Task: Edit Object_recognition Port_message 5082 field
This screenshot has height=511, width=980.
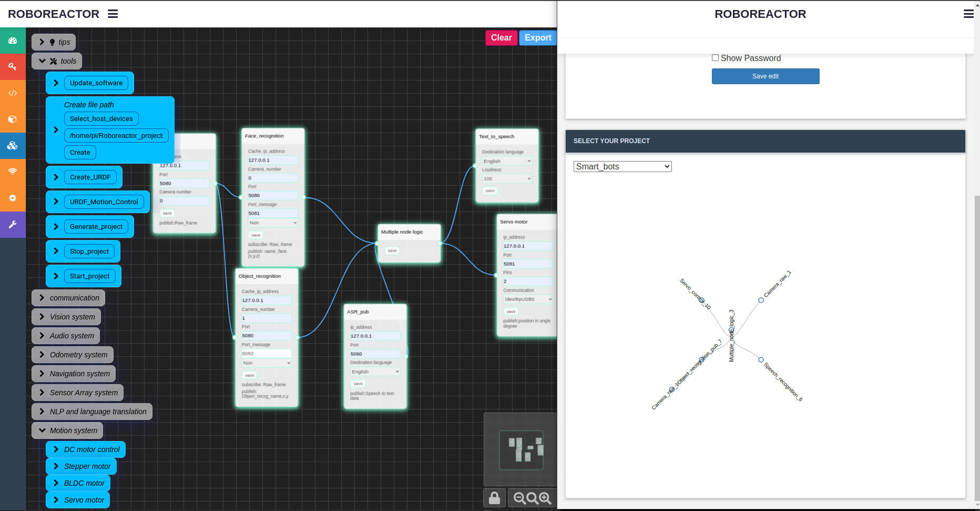Action: [267, 354]
